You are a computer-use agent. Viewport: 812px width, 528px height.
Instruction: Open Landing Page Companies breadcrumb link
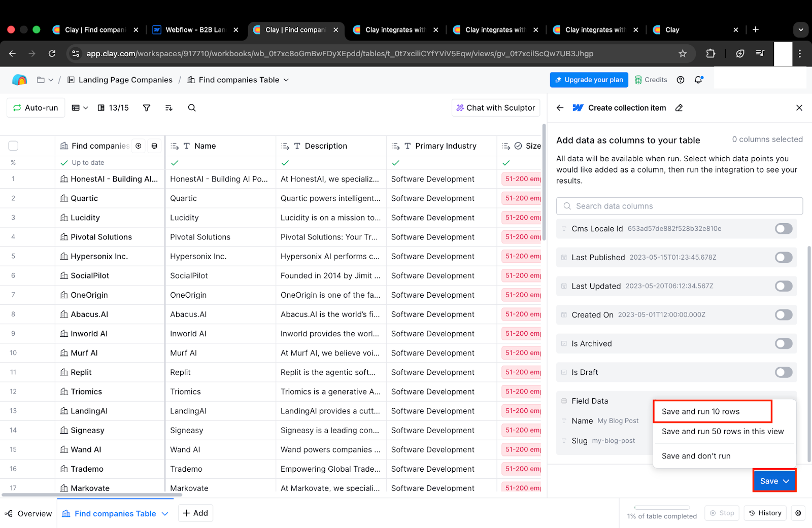(120, 80)
